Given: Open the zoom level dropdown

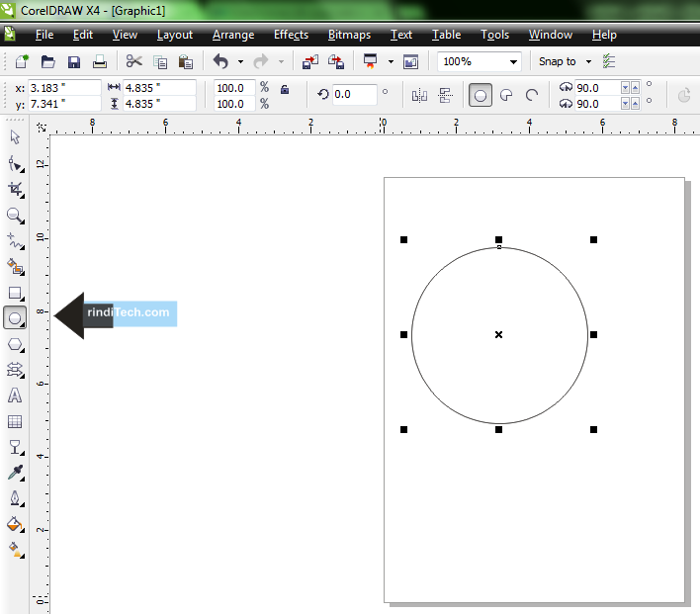Looking at the screenshot, I should point(513,61).
